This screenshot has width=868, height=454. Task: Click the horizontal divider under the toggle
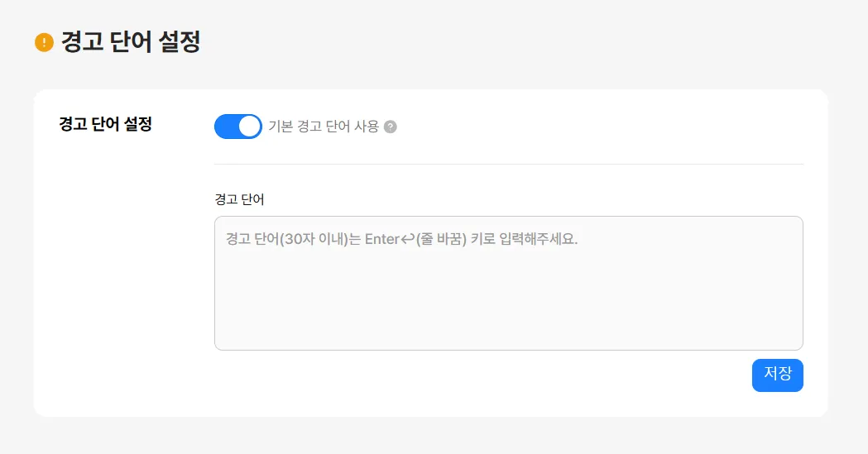(509, 165)
